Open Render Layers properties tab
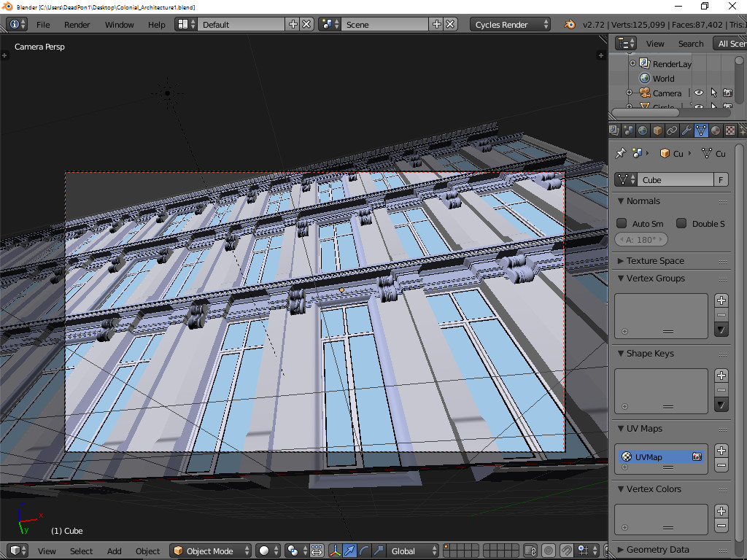This screenshot has height=560, width=747. (614, 131)
